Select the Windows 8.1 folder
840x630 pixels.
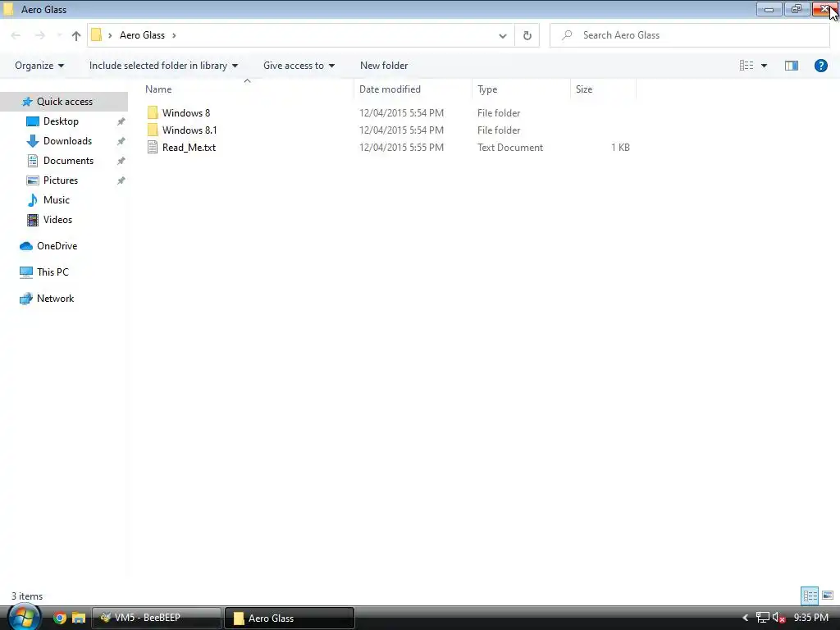pos(189,130)
